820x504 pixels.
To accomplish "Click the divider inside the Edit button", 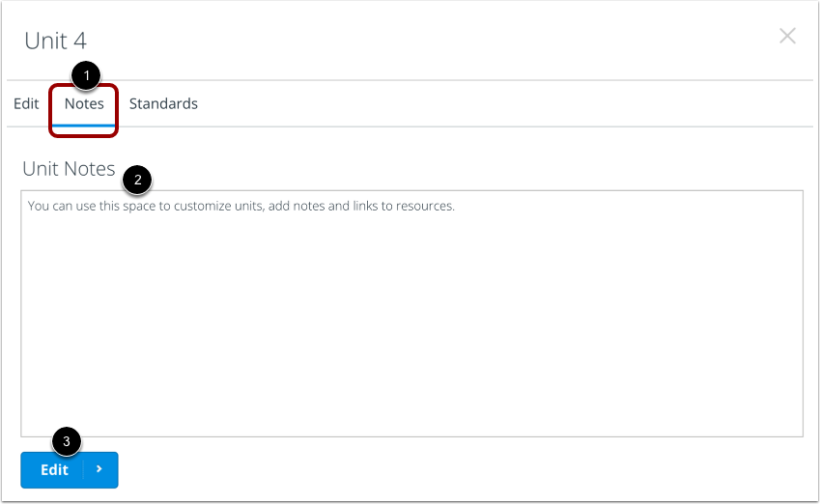I will (83, 469).
